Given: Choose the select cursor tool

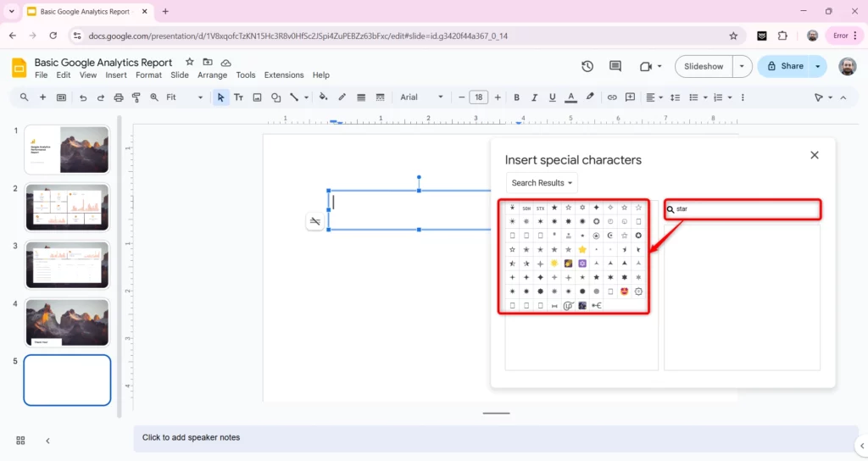Looking at the screenshot, I should coord(220,97).
